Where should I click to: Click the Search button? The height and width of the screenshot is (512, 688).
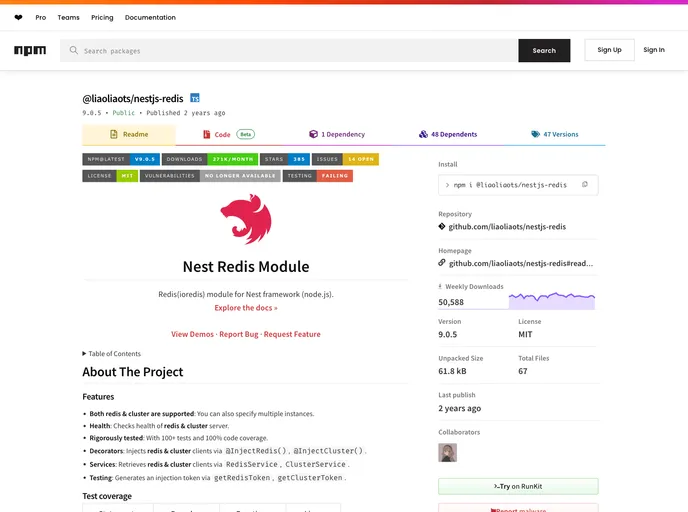(544, 50)
